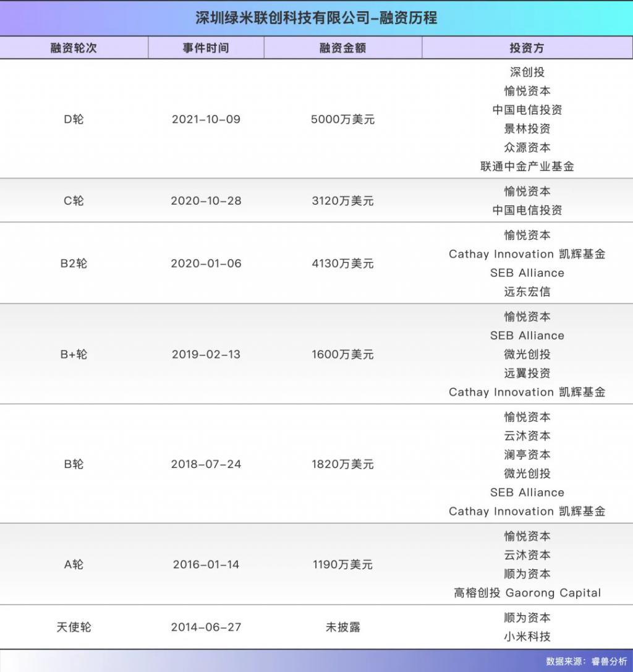Select 高榕创投 Gaorong Capital investor entry
633x672 pixels.
tap(527, 592)
